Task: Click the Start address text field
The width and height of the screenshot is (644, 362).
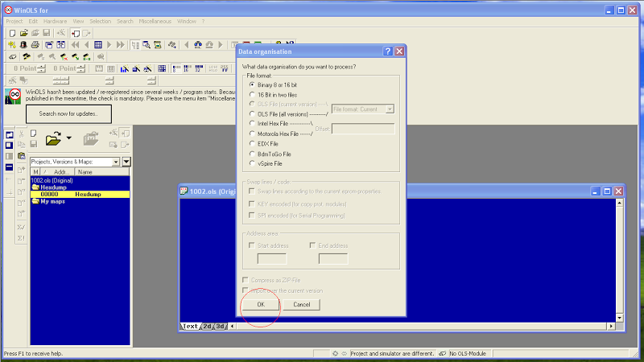Action: tap(272, 258)
